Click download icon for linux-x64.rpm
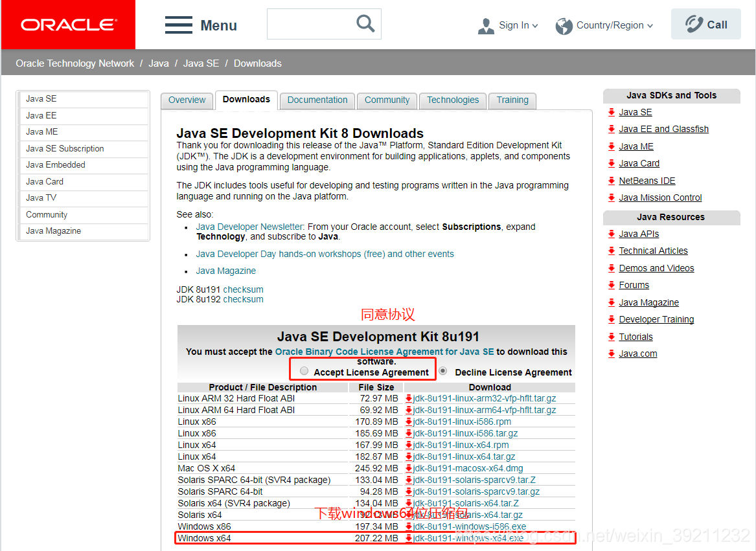Image resolution: width=756 pixels, height=551 pixels. tap(409, 445)
